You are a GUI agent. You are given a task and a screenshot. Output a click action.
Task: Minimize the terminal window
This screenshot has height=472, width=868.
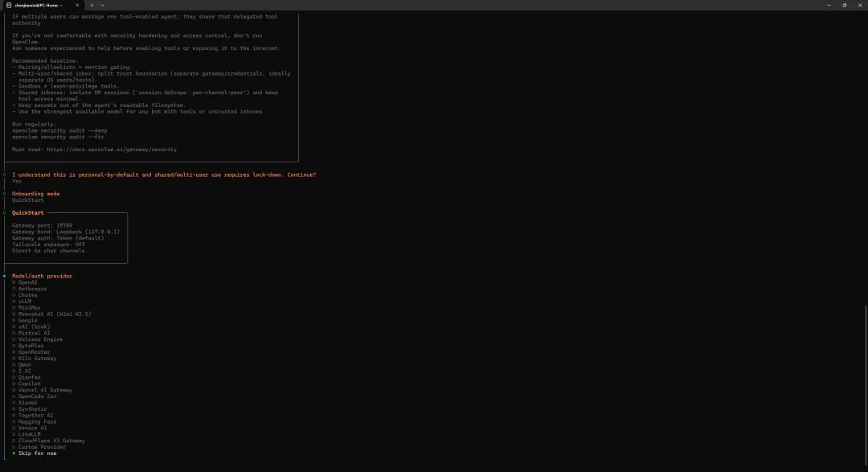point(829,5)
